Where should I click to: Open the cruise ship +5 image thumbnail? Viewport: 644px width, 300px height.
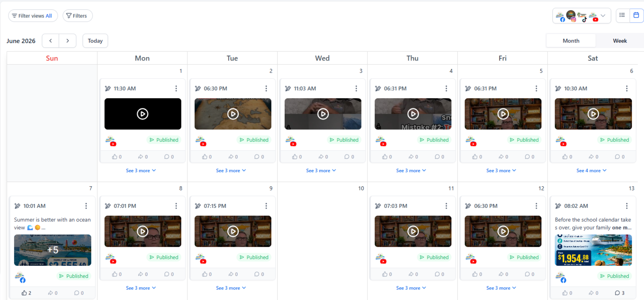53,250
